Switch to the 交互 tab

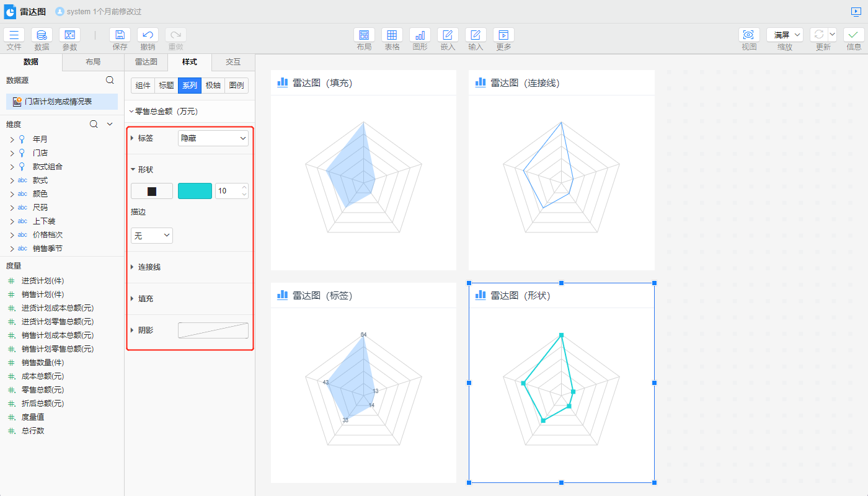pyautogui.click(x=232, y=62)
